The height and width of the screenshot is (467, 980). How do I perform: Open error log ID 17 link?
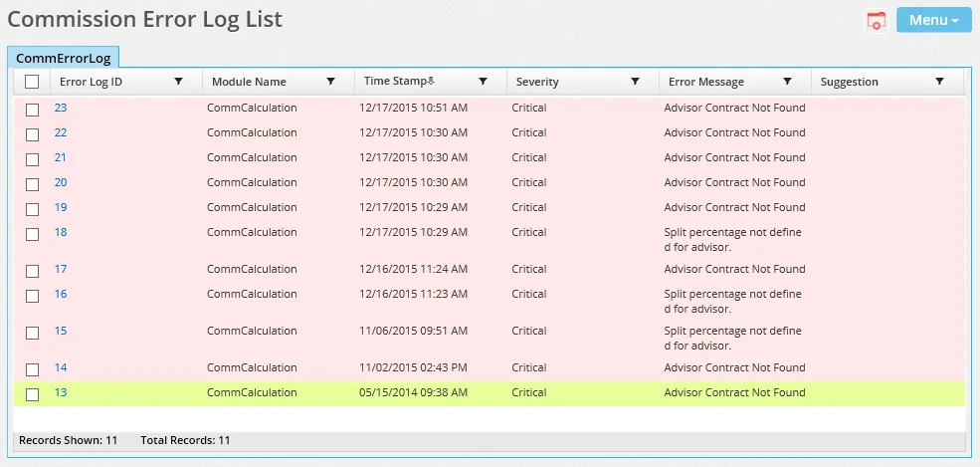tap(61, 269)
